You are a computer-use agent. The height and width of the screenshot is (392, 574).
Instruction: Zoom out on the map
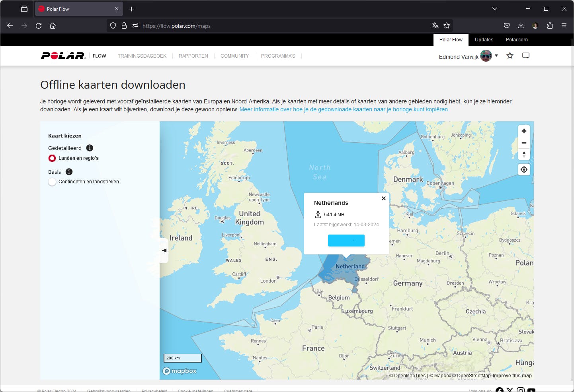[524, 143]
